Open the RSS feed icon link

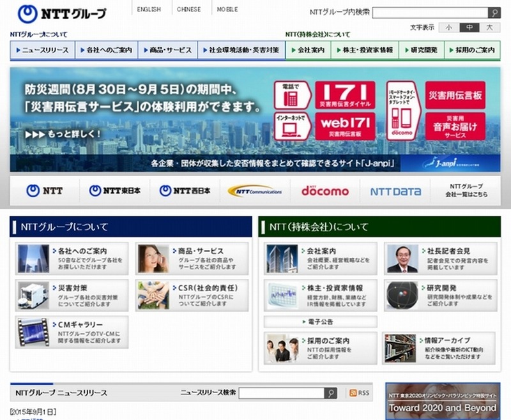[x=358, y=393]
